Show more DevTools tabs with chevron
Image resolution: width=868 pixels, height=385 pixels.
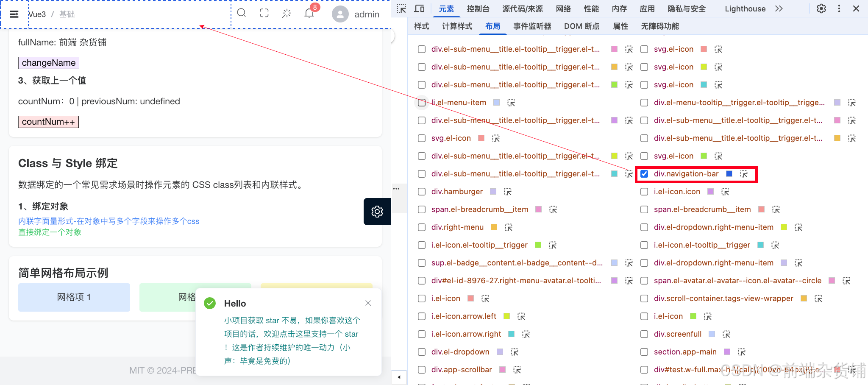pos(779,8)
